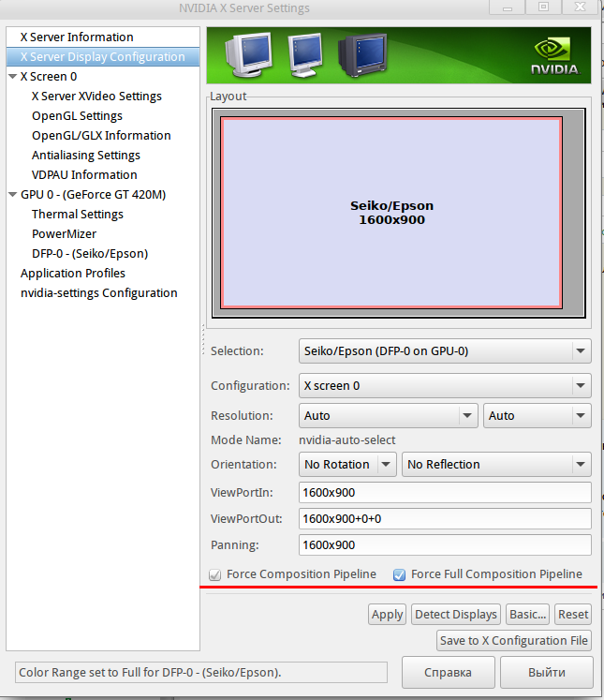Click the ViewPortIn input field

(x=445, y=492)
